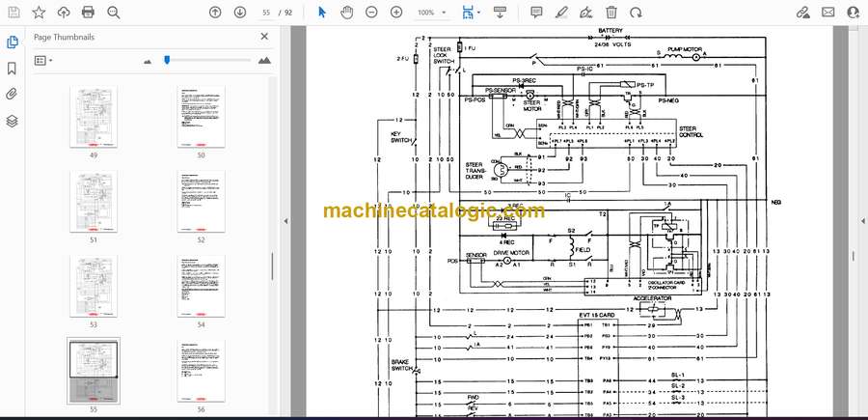Select the page 52 thumbnail

click(x=201, y=201)
